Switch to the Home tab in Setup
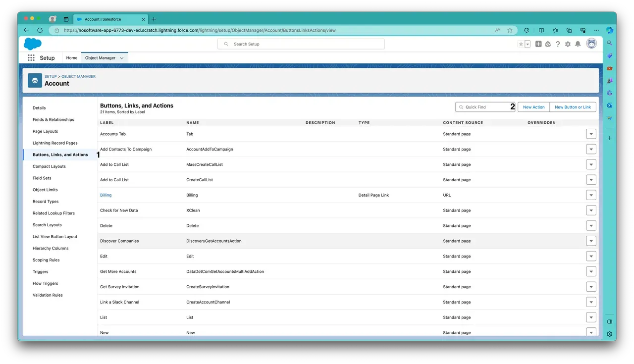 tap(71, 57)
